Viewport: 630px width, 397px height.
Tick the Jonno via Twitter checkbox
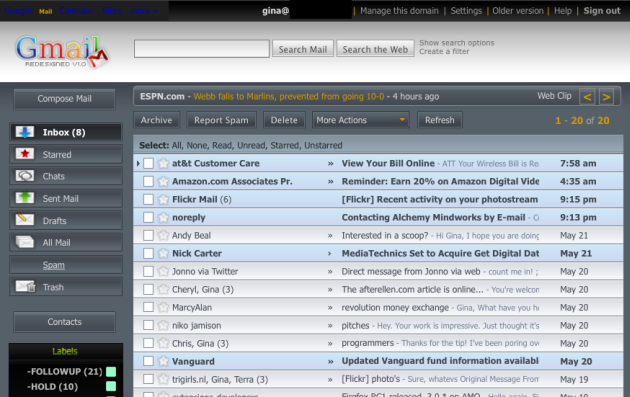[x=148, y=271]
